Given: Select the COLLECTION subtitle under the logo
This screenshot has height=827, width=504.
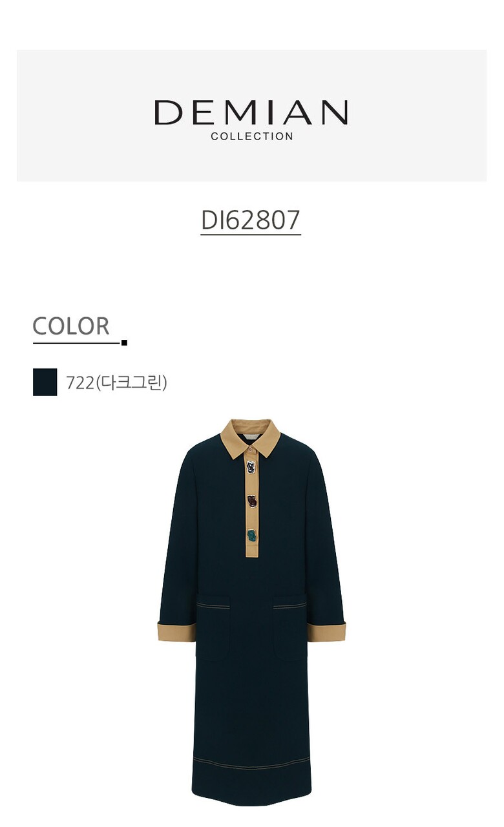Looking at the screenshot, I should click(252, 136).
